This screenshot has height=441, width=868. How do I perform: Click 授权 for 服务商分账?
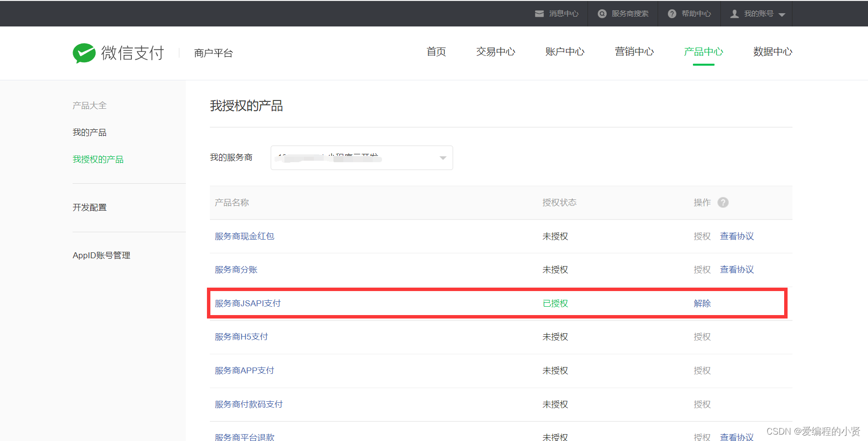click(x=702, y=269)
